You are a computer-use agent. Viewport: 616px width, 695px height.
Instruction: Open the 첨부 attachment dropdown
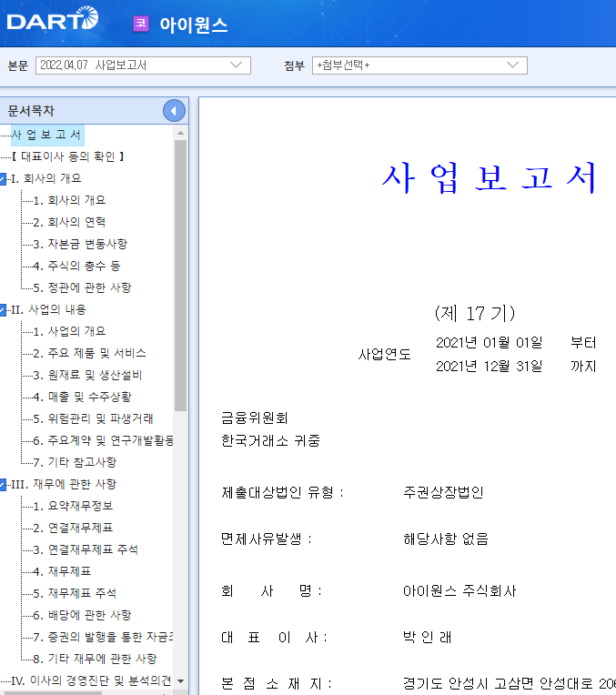pos(419,65)
